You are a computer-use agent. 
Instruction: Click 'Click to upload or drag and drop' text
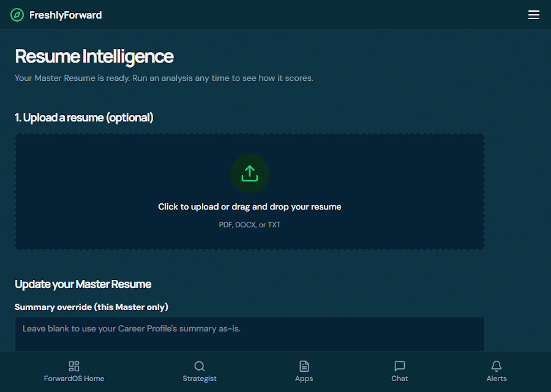click(250, 207)
